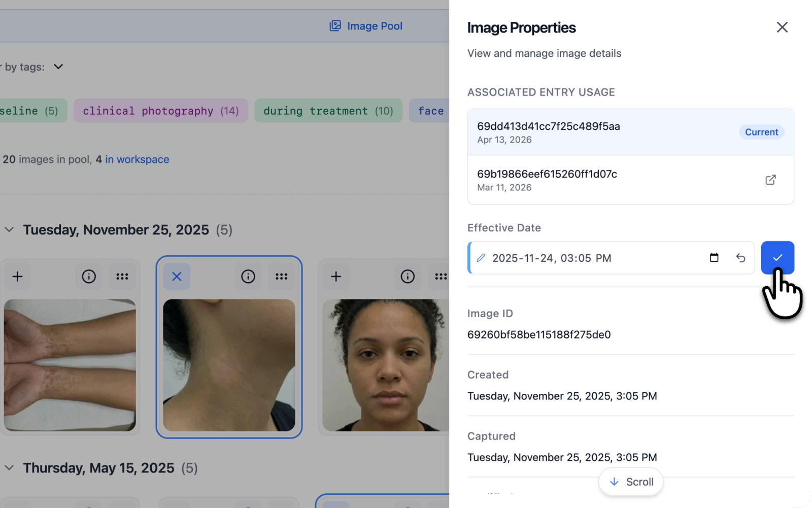
Task: Click the Image ID label
Action: click(490, 314)
